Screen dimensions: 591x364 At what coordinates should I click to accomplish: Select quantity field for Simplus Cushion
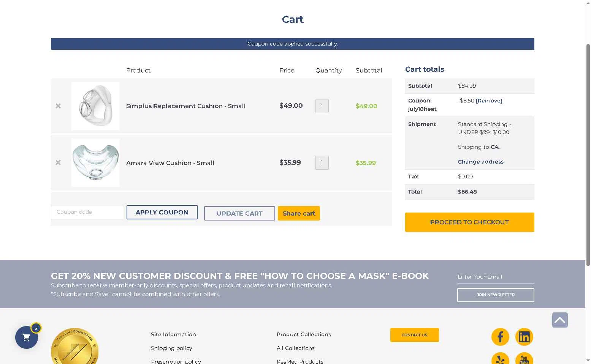coord(322,106)
